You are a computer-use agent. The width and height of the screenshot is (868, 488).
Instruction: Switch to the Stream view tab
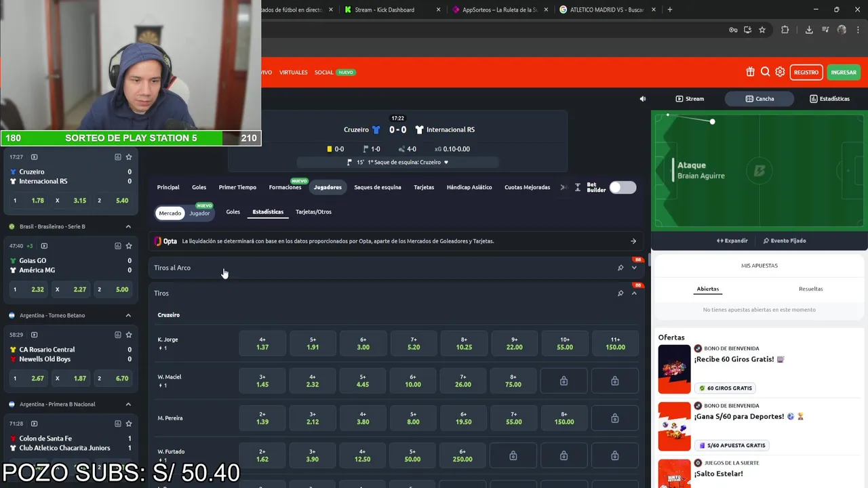click(x=690, y=99)
